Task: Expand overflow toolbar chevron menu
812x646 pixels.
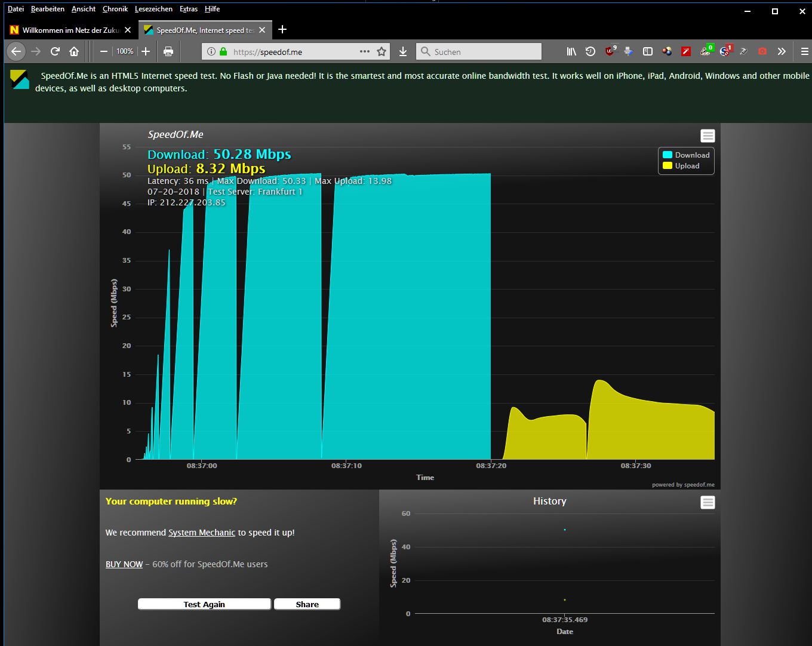Action: 782,51
